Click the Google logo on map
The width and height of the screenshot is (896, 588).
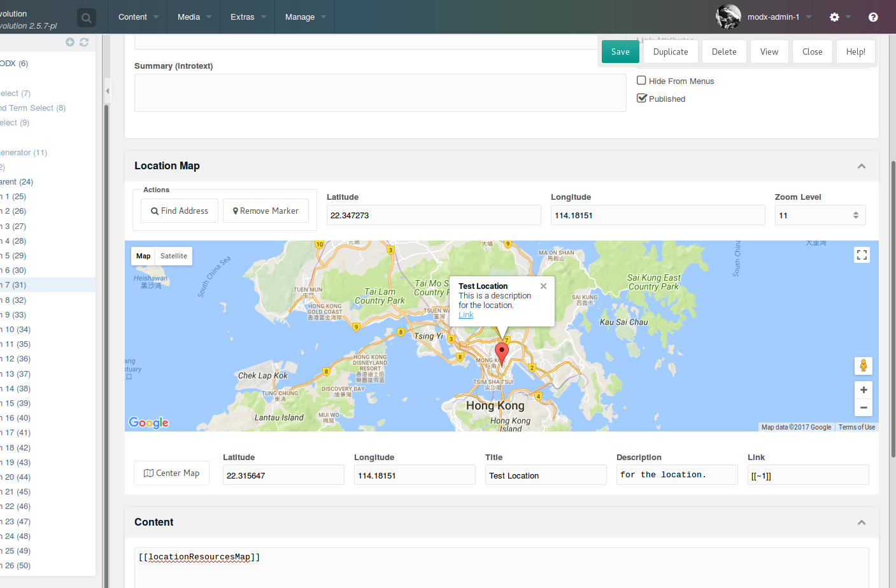click(x=148, y=423)
